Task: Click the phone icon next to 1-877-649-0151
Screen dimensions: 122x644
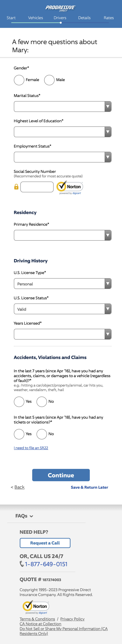Action: pyautogui.click(x=22, y=564)
